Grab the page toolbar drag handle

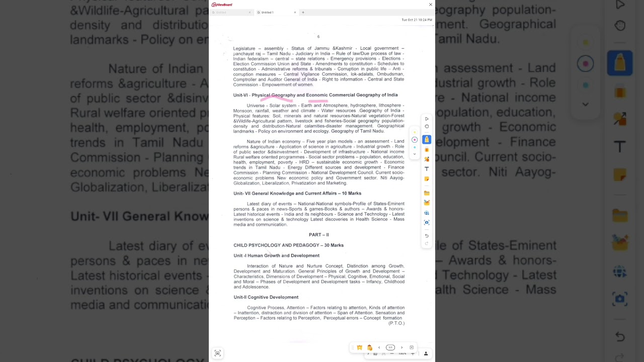pos(353,347)
